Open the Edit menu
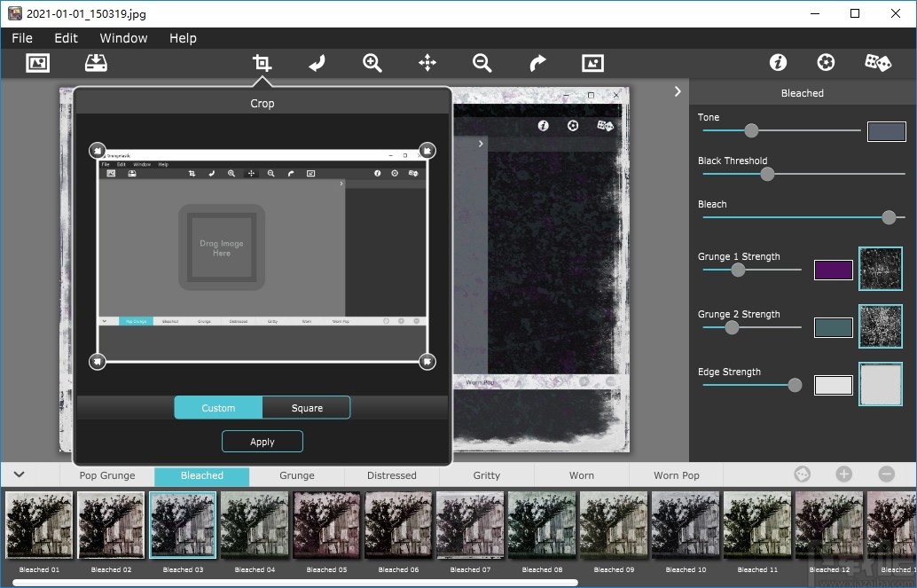The width and height of the screenshot is (917, 588). click(66, 38)
